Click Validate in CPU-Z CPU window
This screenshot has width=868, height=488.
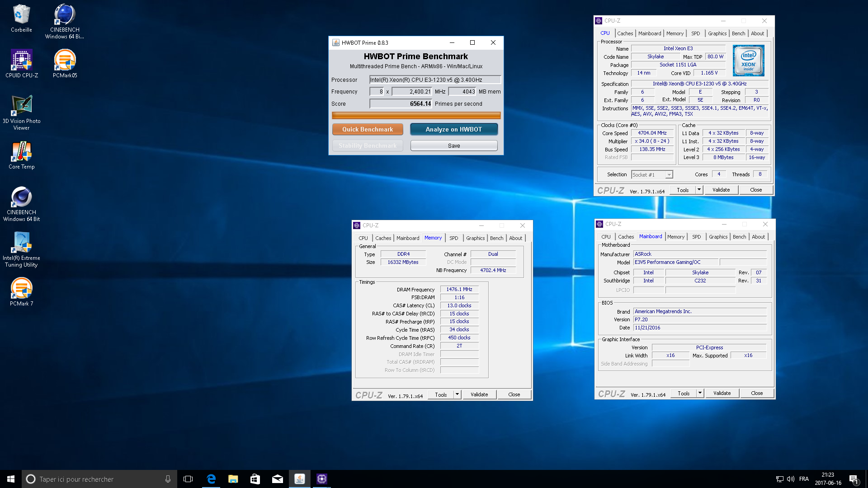coord(721,190)
